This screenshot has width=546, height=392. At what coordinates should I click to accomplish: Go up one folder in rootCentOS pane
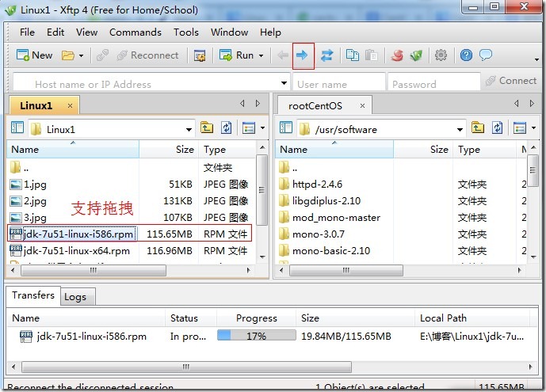[478, 127]
